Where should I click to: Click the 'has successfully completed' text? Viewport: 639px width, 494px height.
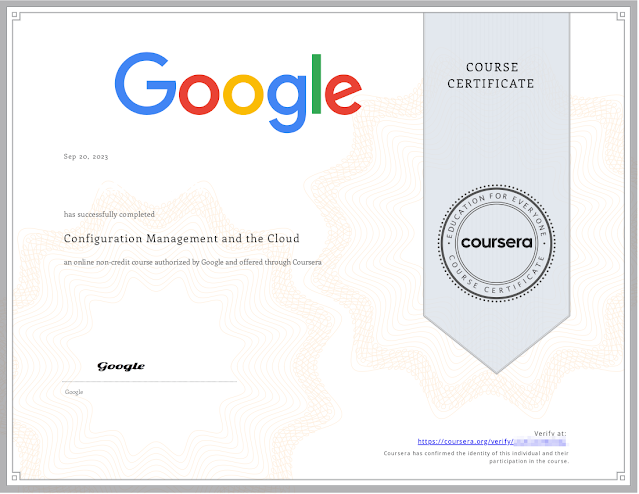point(109,214)
